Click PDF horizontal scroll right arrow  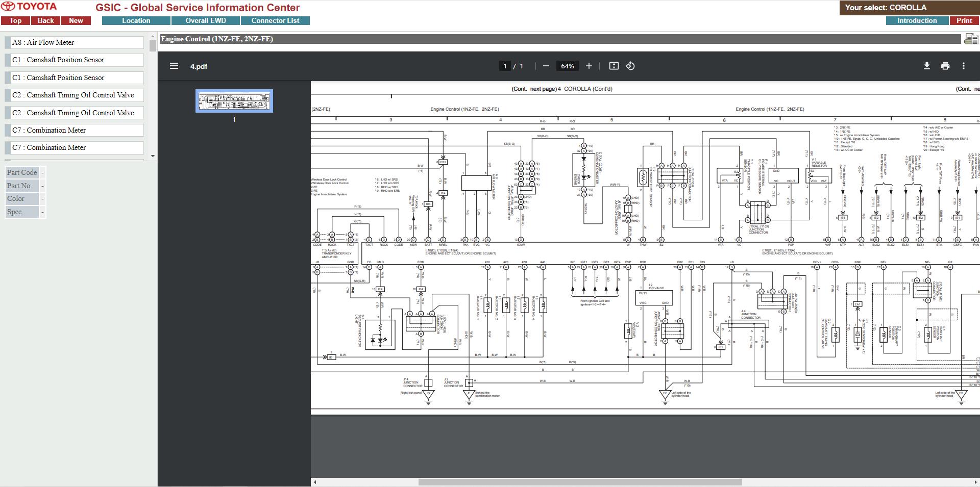[x=976, y=482]
